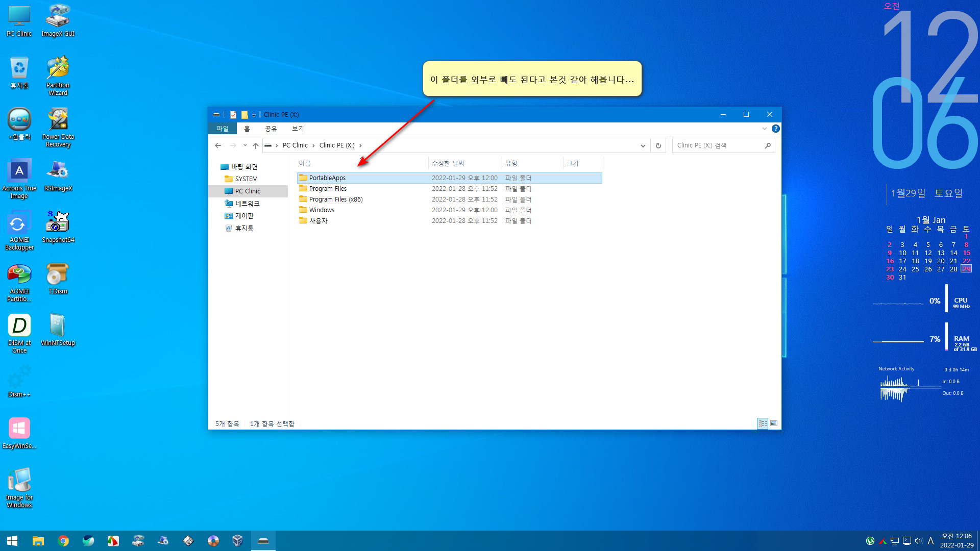Select the 휴지통 recycle bin desktop icon
This screenshot has width=980, height=551.
click(19, 72)
